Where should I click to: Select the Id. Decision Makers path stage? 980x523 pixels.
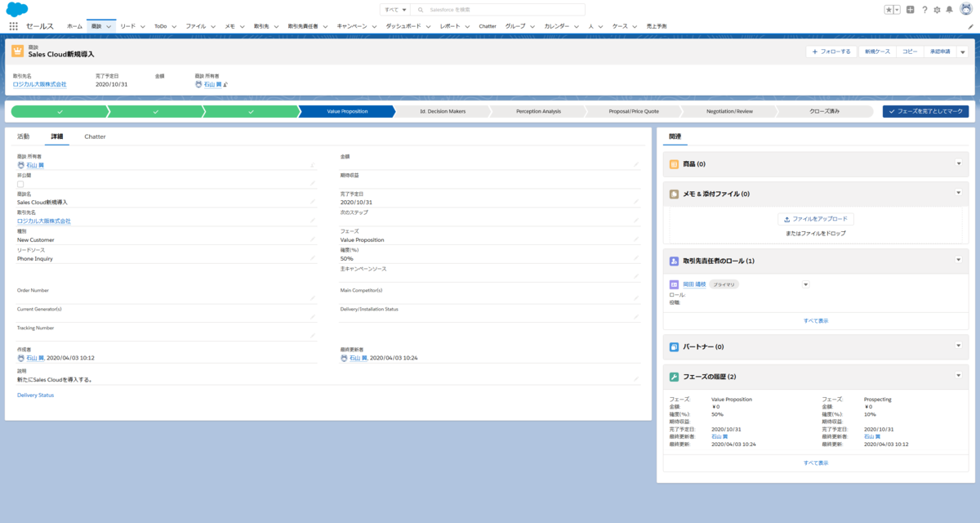click(x=443, y=111)
